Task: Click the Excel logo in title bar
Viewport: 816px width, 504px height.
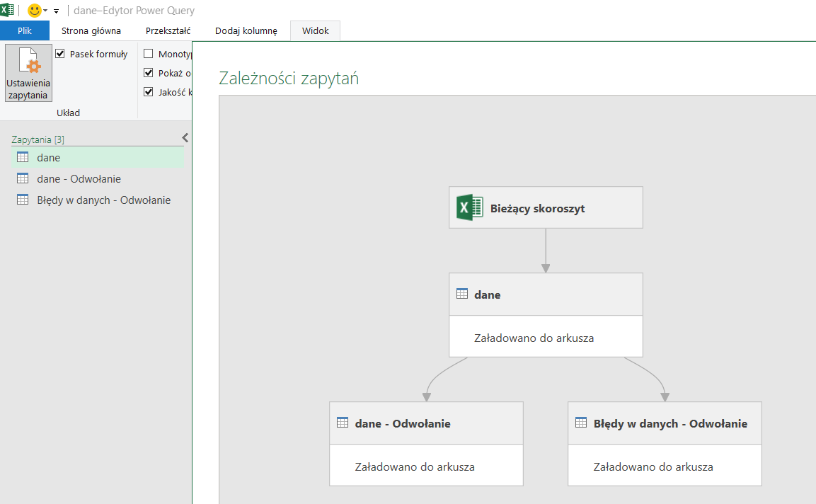Action: pos(8,10)
